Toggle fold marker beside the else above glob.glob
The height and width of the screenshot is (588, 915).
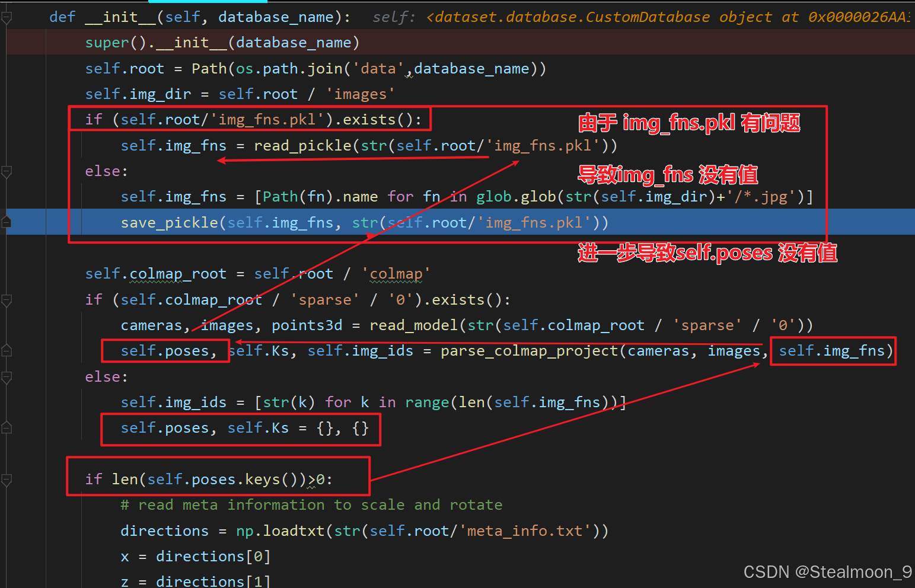click(7, 172)
